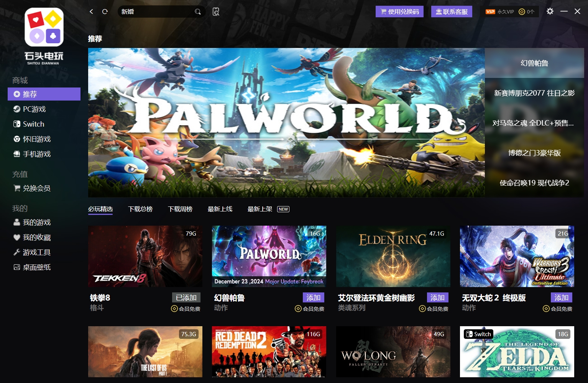Click 会员免费 coin icon under 幻兽帕鲁
Screen dimensions: 588x383
pyautogui.click(x=298, y=309)
